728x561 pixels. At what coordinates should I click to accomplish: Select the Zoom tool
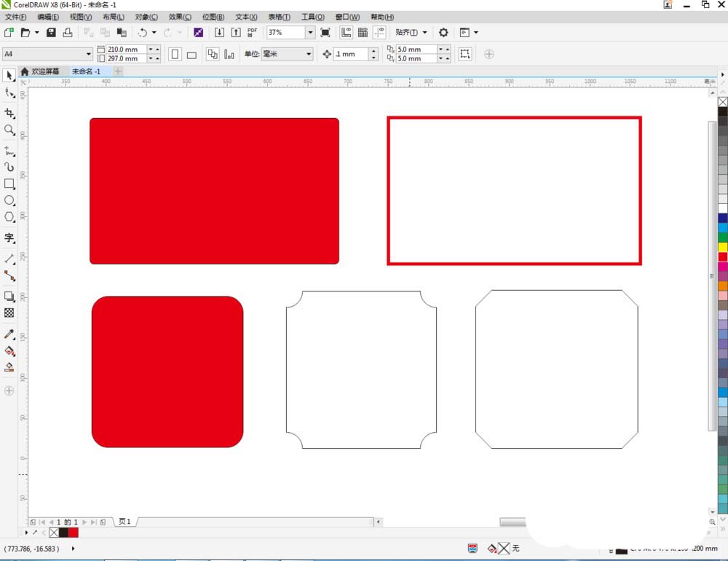tap(9, 130)
